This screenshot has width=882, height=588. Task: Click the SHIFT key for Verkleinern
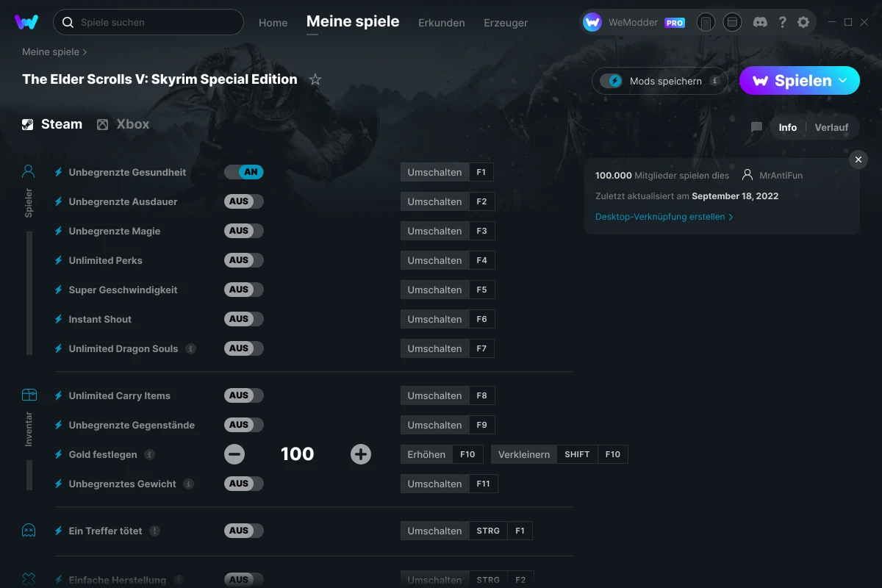click(x=578, y=454)
